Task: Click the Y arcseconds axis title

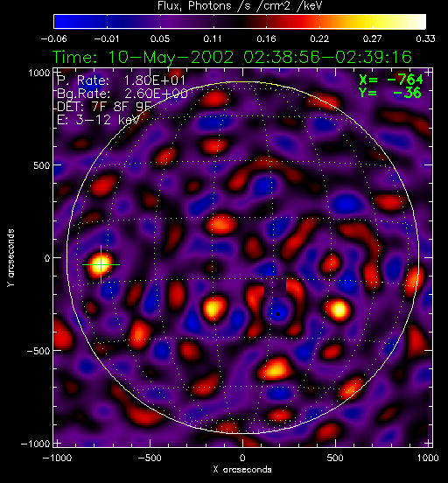Action: click(10, 258)
